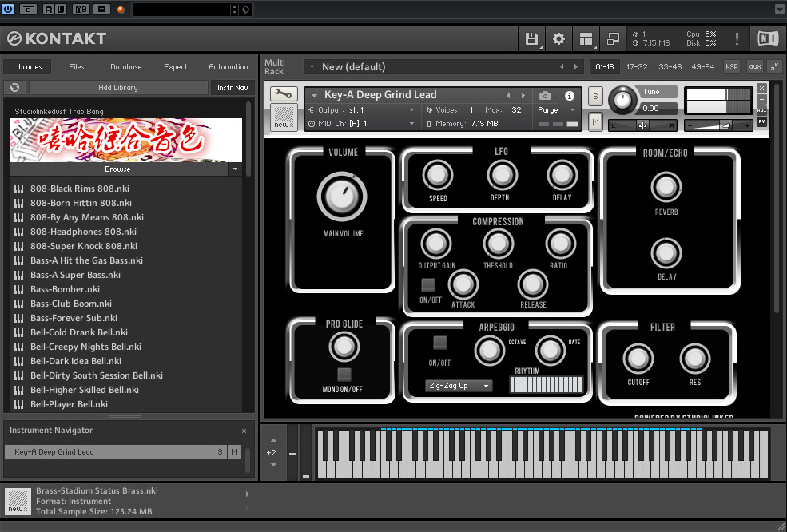Click the minimized view windows icon

pyautogui.click(x=613, y=38)
